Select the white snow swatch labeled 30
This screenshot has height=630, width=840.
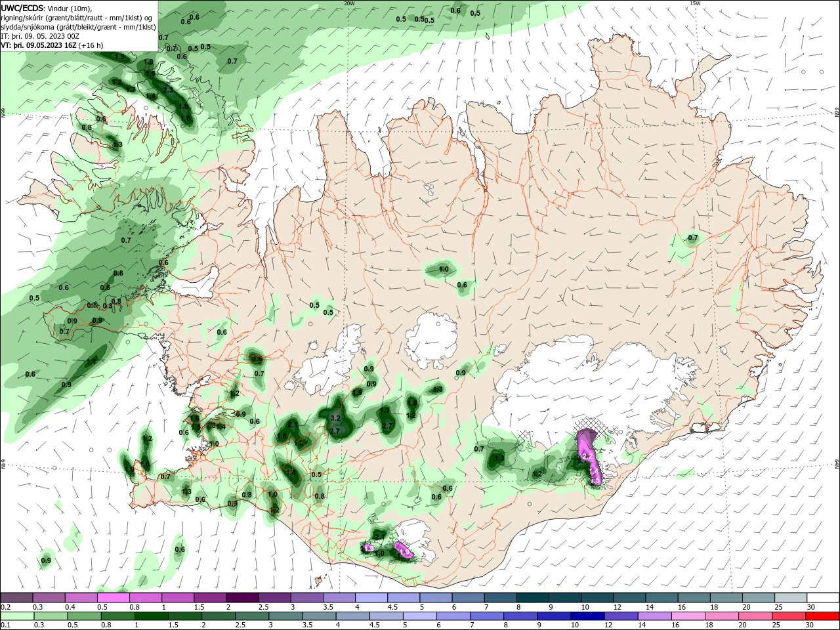tap(824, 597)
